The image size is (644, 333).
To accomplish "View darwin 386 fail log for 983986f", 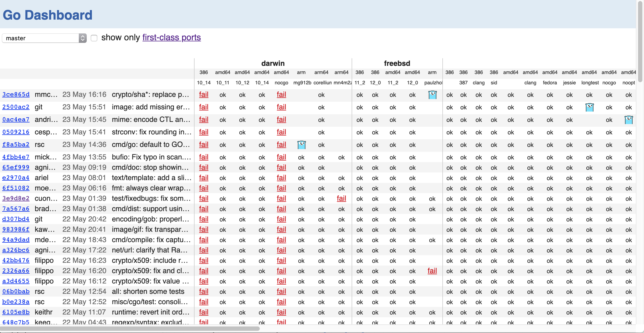I will pyautogui.click(x=204, y=229).
